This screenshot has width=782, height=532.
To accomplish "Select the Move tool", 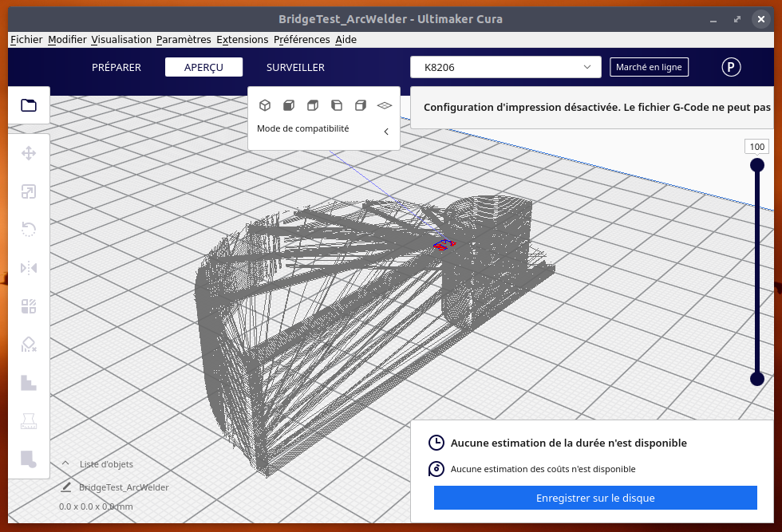I will (x=29, y=153).
